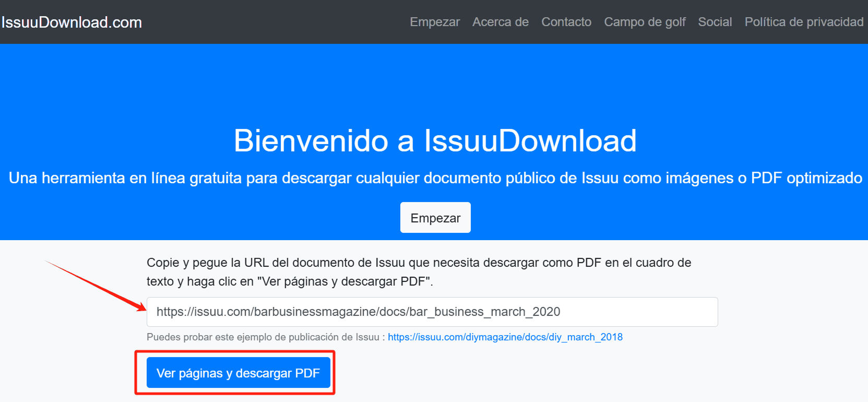Viewport: 868px width, 402px height.
Task: Click the Bienvenido a IssuuDownload heading
Action: pos(435,140)
